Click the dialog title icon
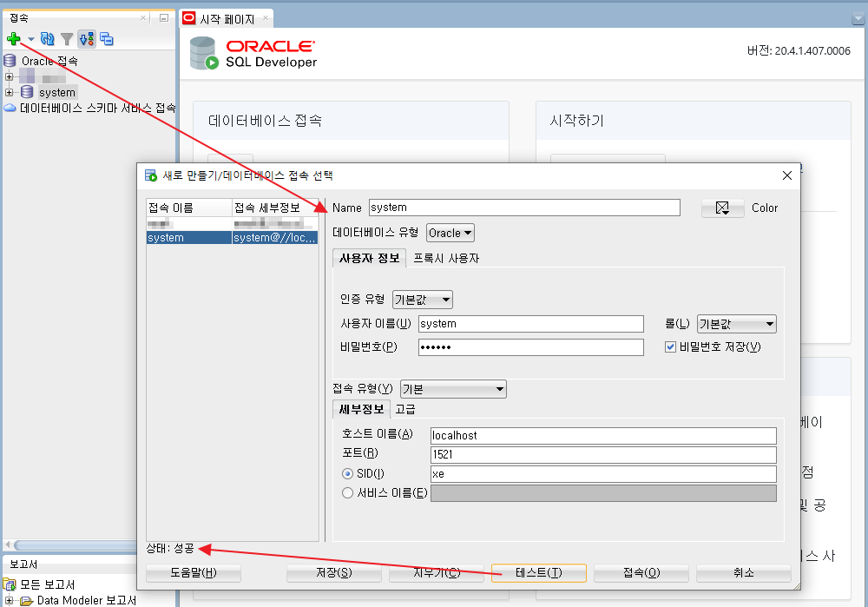The height and width of the screenshot is (607, 868). (x=150, y=175)
